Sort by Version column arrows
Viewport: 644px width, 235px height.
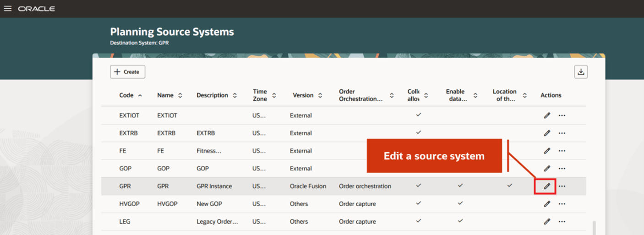[320, 95]
